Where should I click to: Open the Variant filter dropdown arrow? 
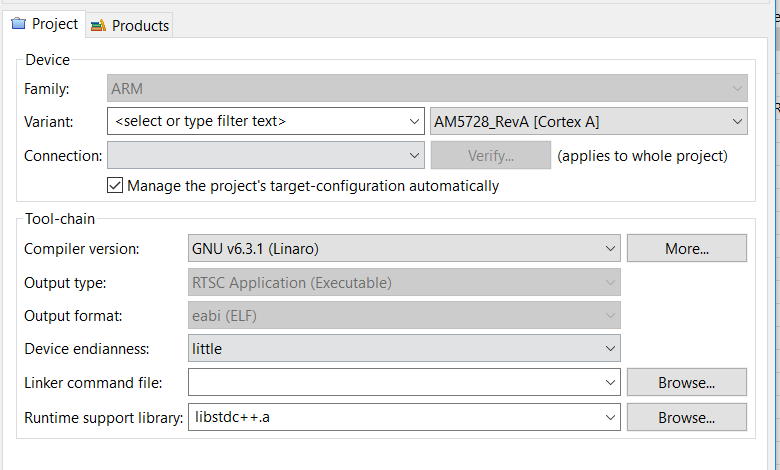tap(415, 122)
